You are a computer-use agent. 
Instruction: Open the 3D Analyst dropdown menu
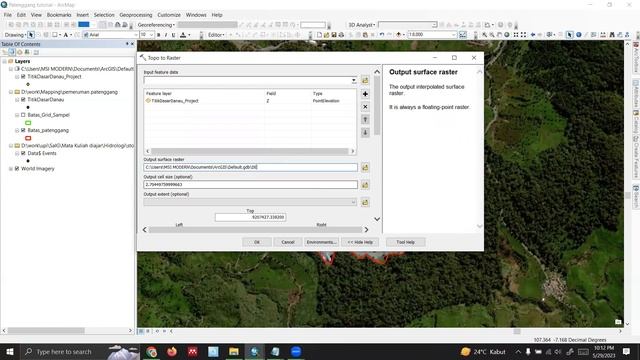[x=362, y=25]
